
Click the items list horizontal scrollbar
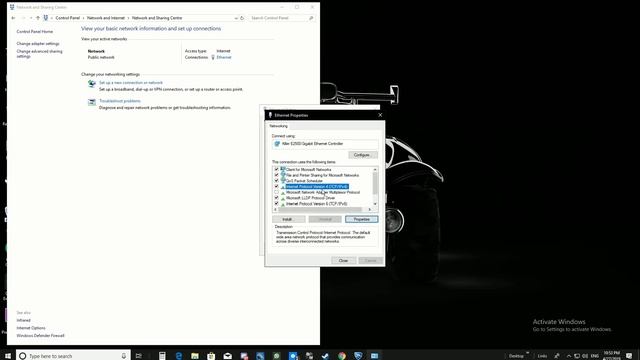(320, 209)
